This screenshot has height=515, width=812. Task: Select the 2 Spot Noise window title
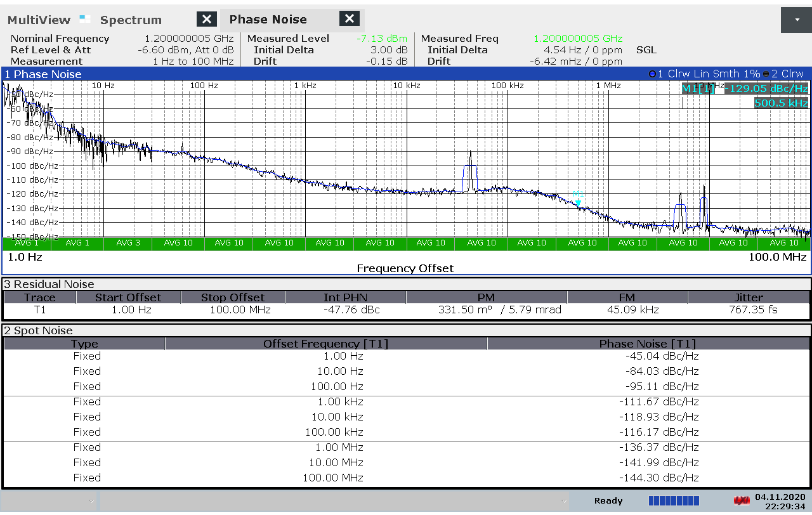click(x=39, y=330)
